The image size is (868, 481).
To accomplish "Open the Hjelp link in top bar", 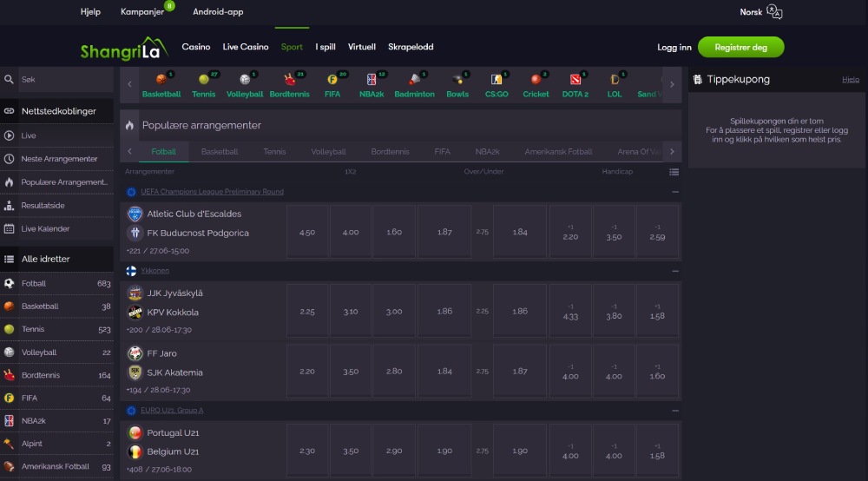I will (90, 11).
